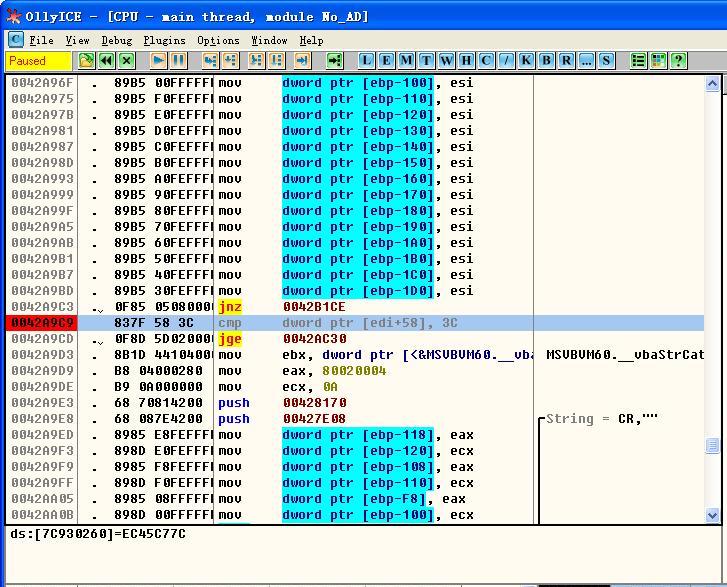Image resolution: width=727 pixels, height=587 pixels.
Task: Click the CPU window C icon in menu bar
Action: [x=16, y=40]
